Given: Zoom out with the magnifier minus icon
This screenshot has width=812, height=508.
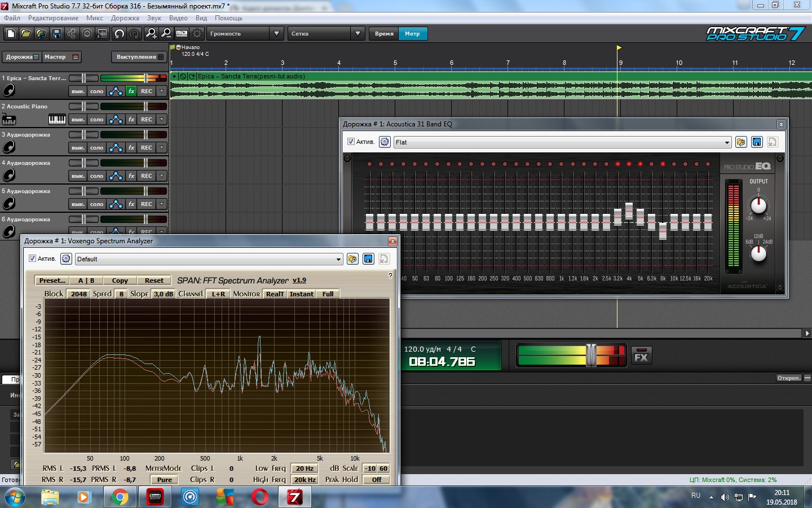Looking at the screenshot, I should pyautogui.click(x=166, y=34).
